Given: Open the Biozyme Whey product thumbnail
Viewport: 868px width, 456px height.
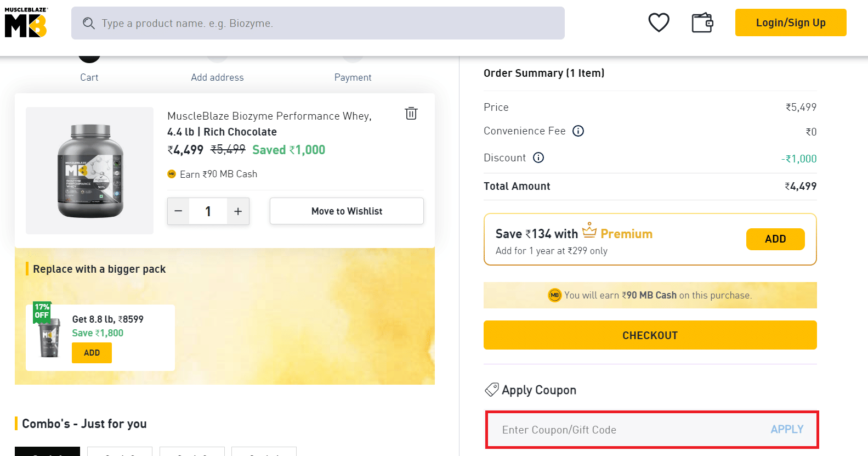Looking at the screenshot, I should click(90, 171).
